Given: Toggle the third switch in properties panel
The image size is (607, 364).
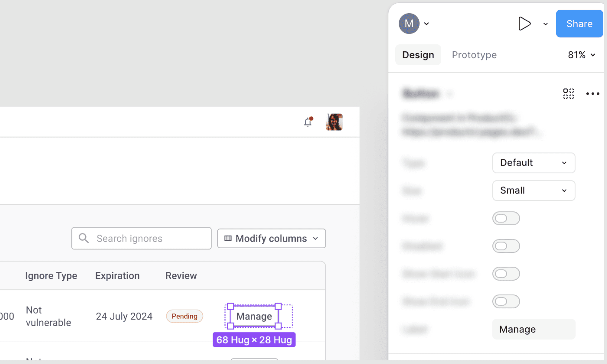Looking at the screenshot, I should coord(506,274).
